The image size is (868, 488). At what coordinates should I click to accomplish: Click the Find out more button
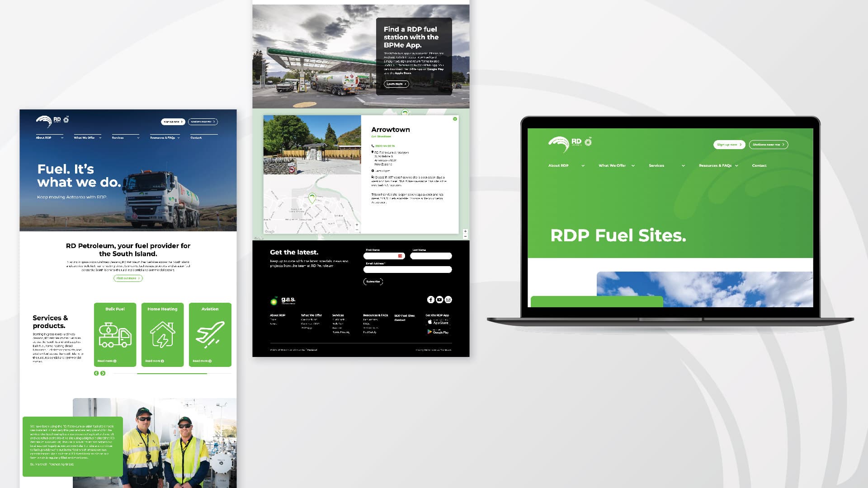[x=128, y=278]
